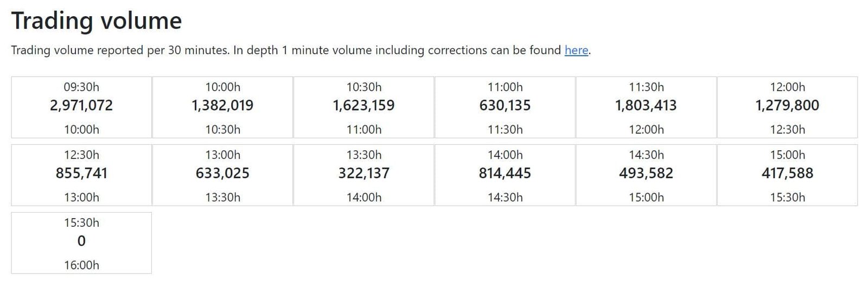The image size is (868, 287).
Task: Click the 16:00h end time label
Action: (x=81, y=265)
